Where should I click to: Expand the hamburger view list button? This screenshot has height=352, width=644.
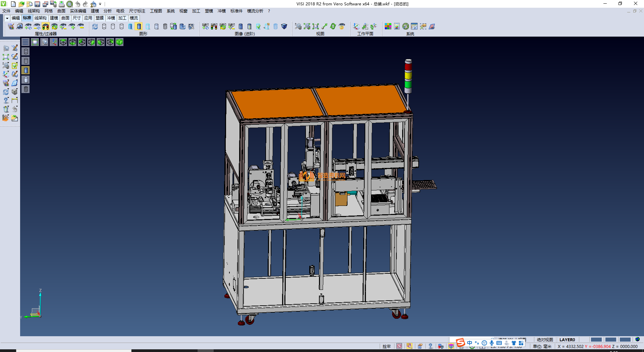(x=25, y=42)
